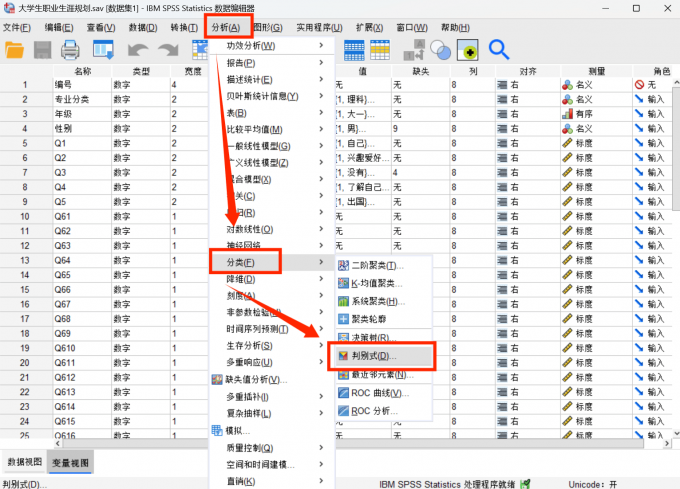Click the 模拟 simulation icon
This screenshot has height=489, width=680.
tap(217, 430)
